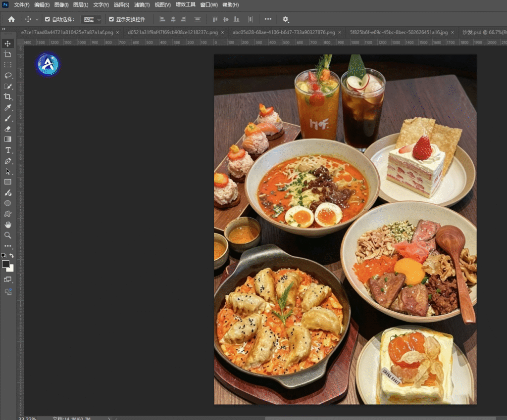This screenshot has width=507, height=420.
Task: Select the Horizontal Type tool
Action: [x=8, y=150]
